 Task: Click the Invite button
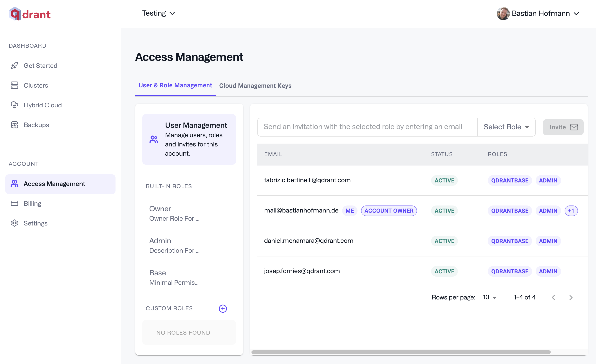563,127
